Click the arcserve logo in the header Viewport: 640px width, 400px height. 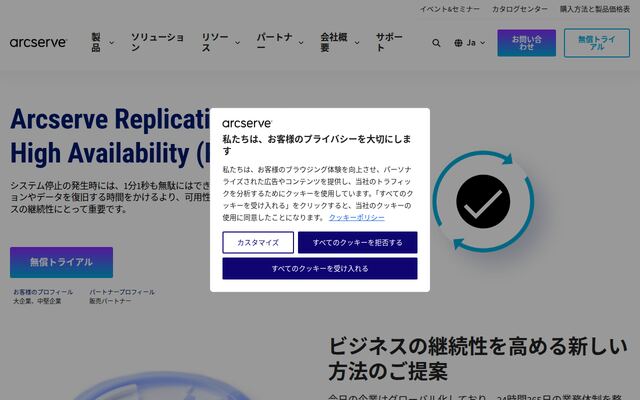pos(38,42)
